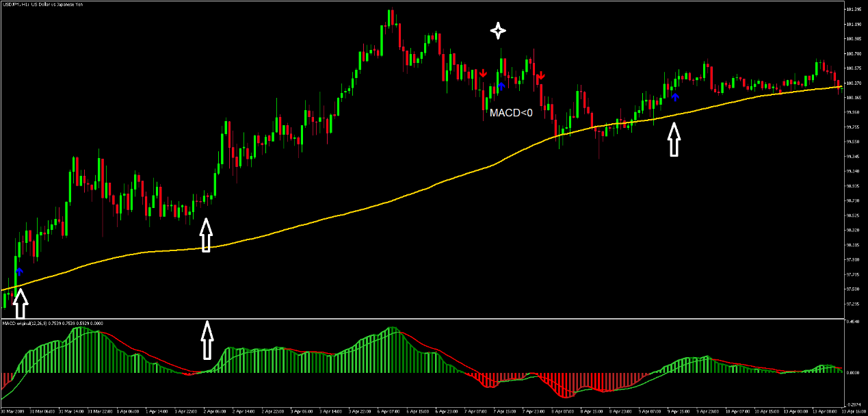Viewport: 868px width, 416px height.
Task: Click the white arrow under the 2 Apr breakout candle
Action: [x=205, y=235]
